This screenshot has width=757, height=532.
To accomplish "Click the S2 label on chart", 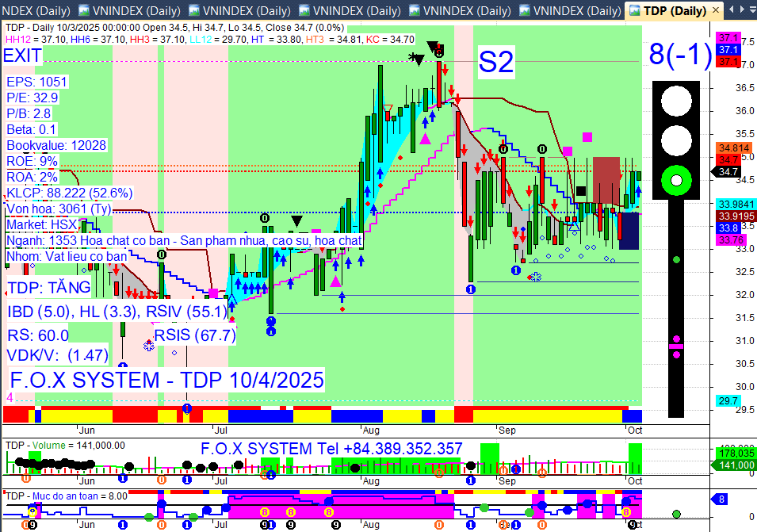I will (496, 63).
